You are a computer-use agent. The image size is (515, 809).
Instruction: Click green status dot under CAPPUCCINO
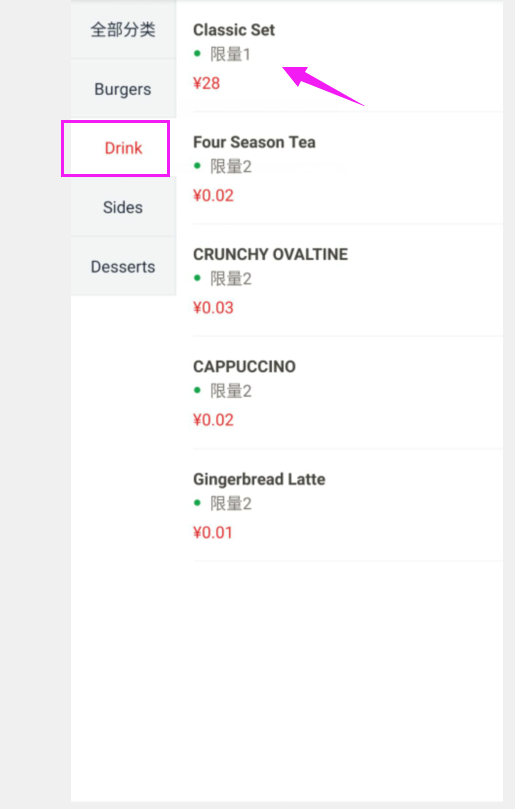[197, 390]
